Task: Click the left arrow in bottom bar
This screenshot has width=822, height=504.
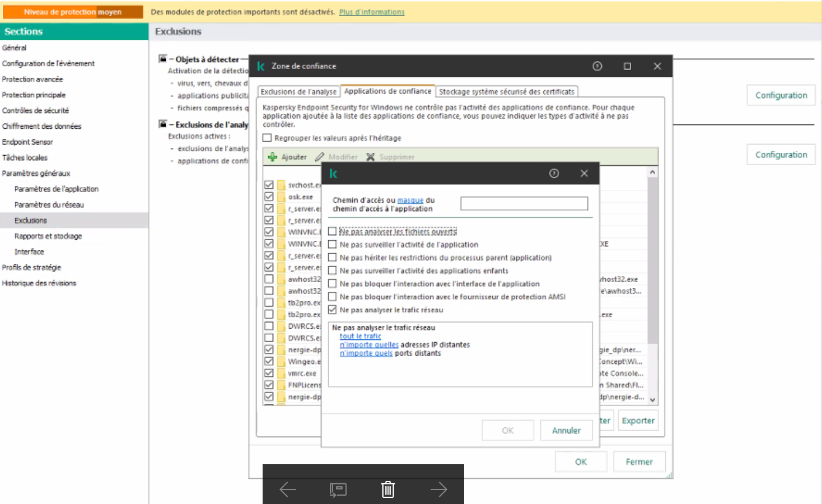Action: click(x=288, y=489)
